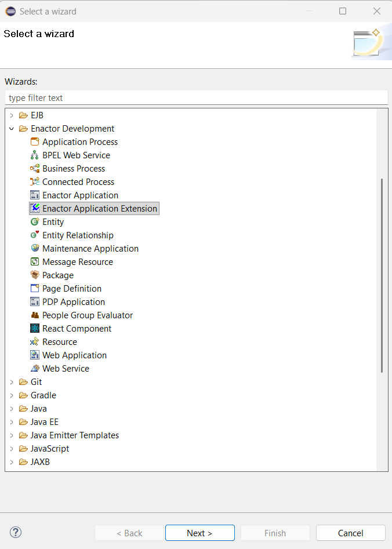Click the EJB folder icon

23,115
